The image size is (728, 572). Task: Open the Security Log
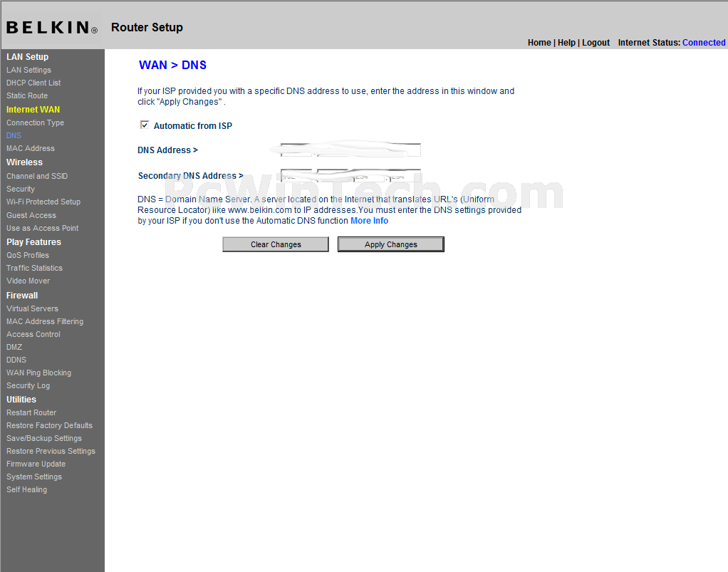click(28, 386)
